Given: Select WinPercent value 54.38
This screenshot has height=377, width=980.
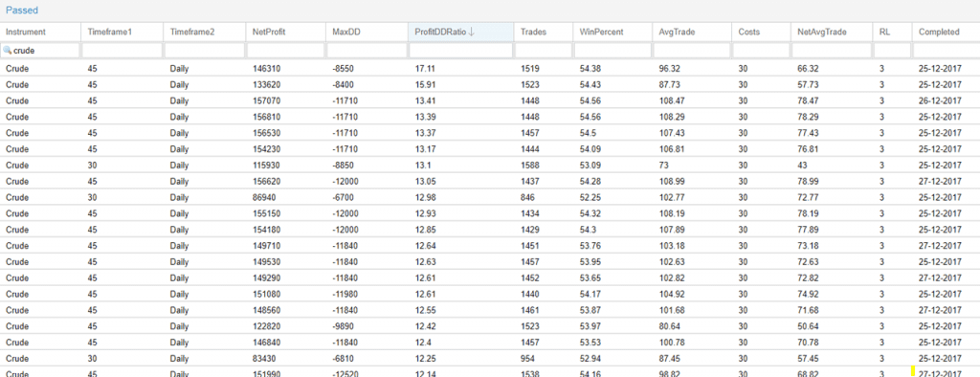Looking at the screenshot, I should pyautogui.click(x=590, y=69).
